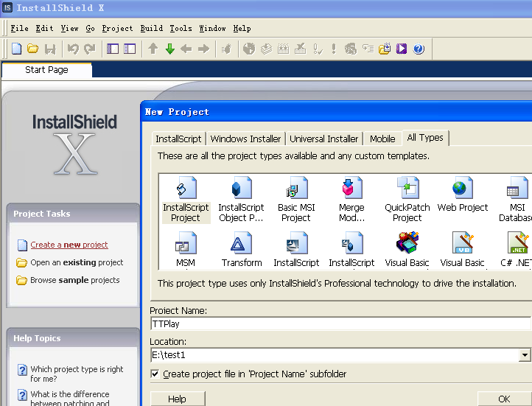This screenshot has height=406, width=532.
Task: Switch to the Windows Installer tab
Action: (x=245, y=139)
